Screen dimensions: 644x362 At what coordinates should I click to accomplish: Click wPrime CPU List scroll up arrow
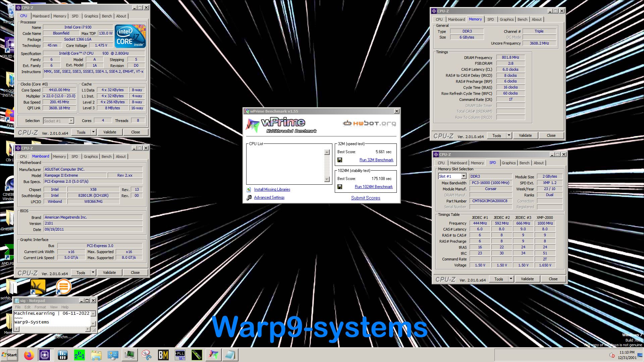click(327, 152)
